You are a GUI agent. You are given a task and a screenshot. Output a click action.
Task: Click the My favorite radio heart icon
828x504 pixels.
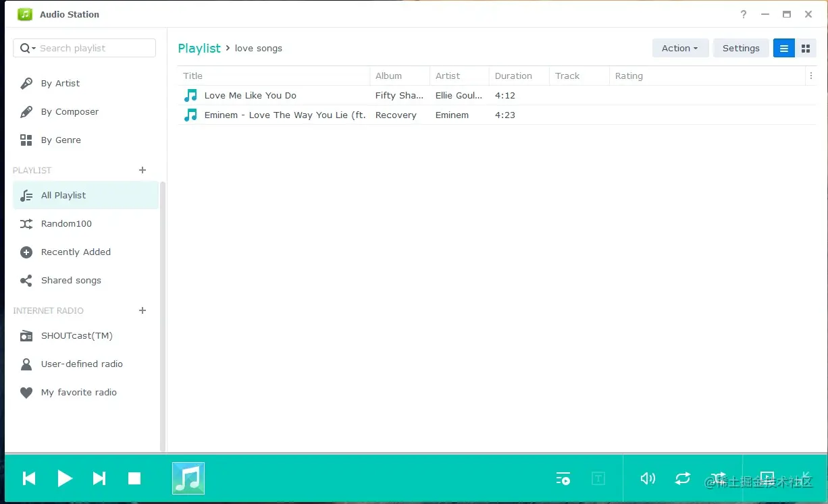pyautogui.click(x=26, y=393)
